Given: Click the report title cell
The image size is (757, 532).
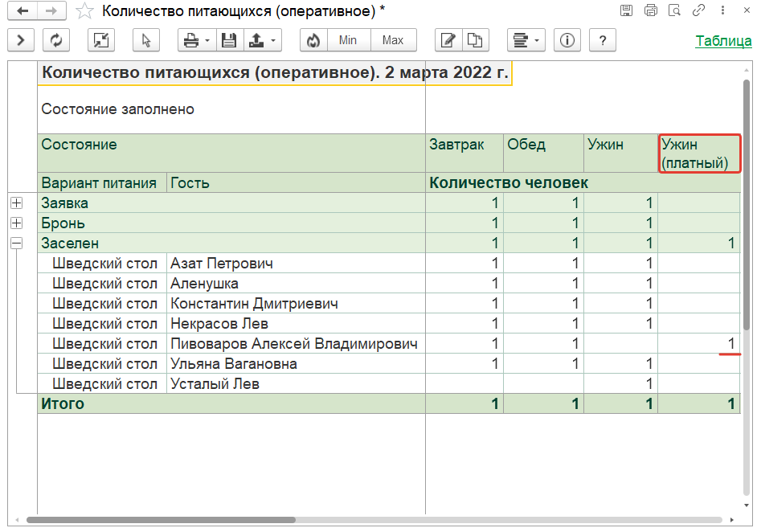Looking at the screenshot, I should [275, 73].
